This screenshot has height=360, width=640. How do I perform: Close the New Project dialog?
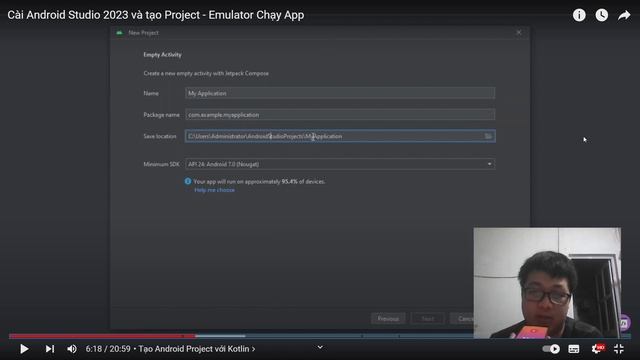519,33
